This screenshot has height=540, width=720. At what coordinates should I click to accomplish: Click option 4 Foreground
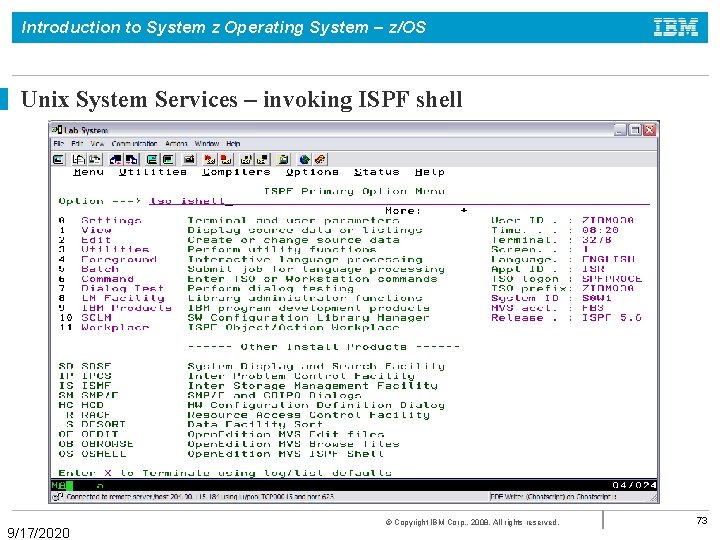119,259
